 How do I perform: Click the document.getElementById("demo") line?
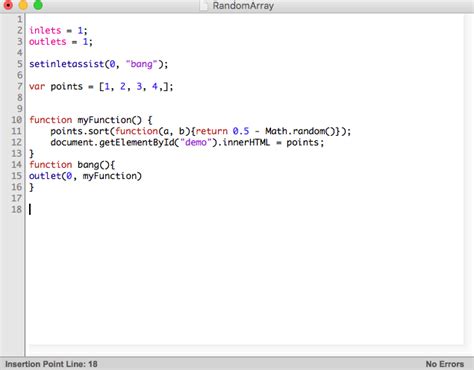[187, 142]
